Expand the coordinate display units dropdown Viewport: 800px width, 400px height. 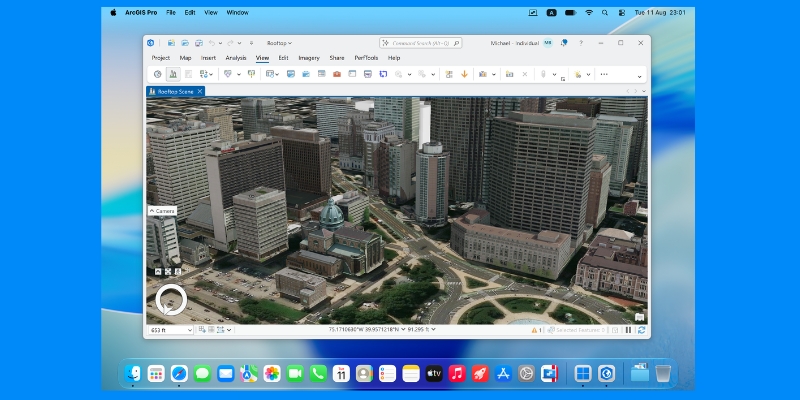[x=403, y=330]
